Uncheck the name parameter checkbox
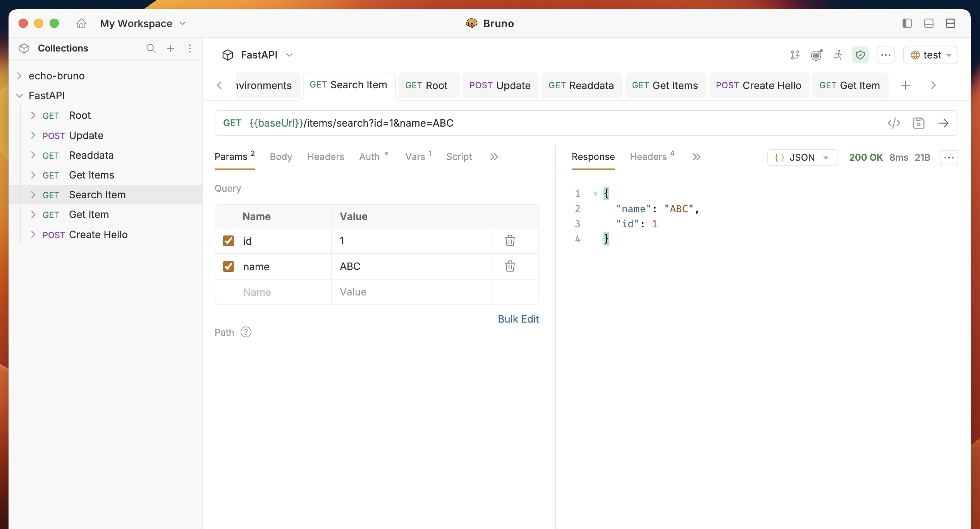Image resolution: width=980 pixels, height=529 pixels. coord(229,266)
